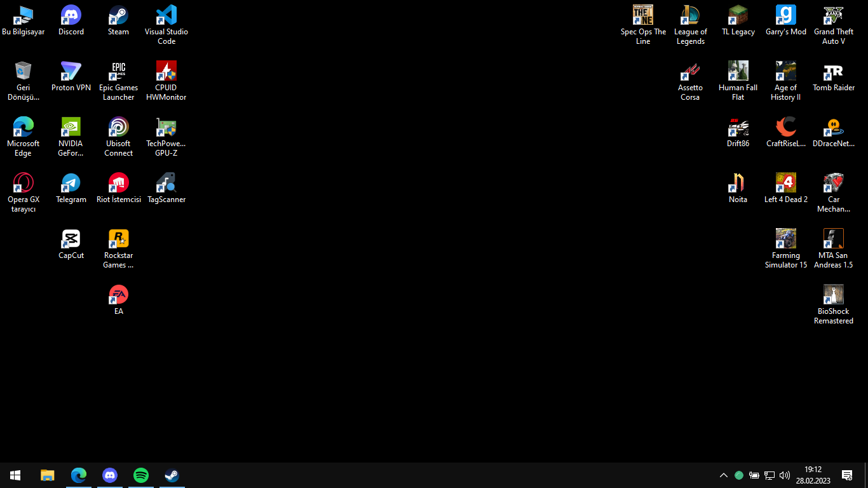Open the Windows Start menu

pyautogui.click(x=15, y=475)
